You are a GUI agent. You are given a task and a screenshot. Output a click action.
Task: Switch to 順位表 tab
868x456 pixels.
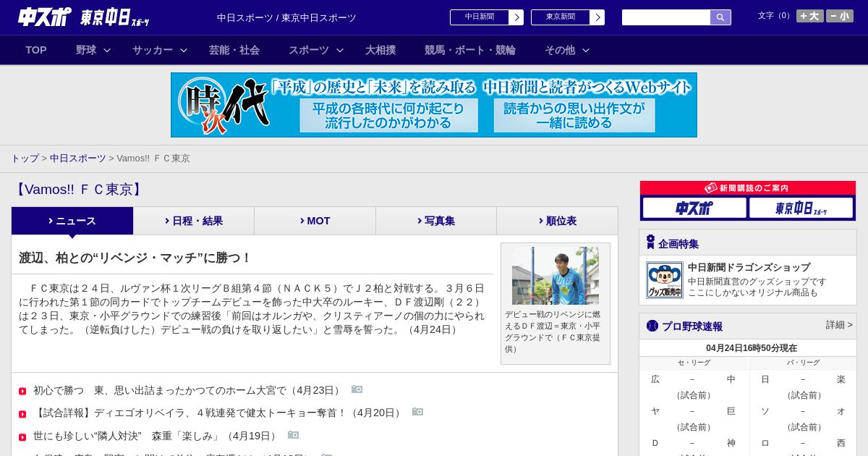[x=557, y=221]
